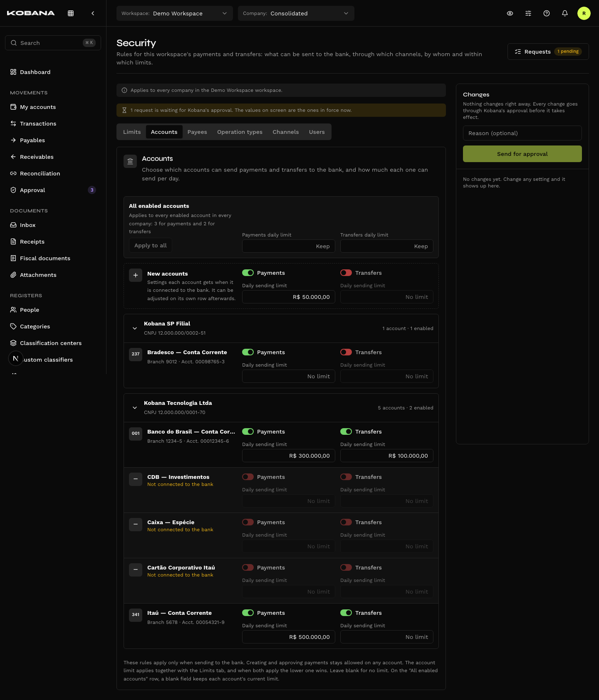The height and width of the screenshot is (700, 599).
Task: Edit Banco do Brasil Payments daily limit
Action: 289,456
